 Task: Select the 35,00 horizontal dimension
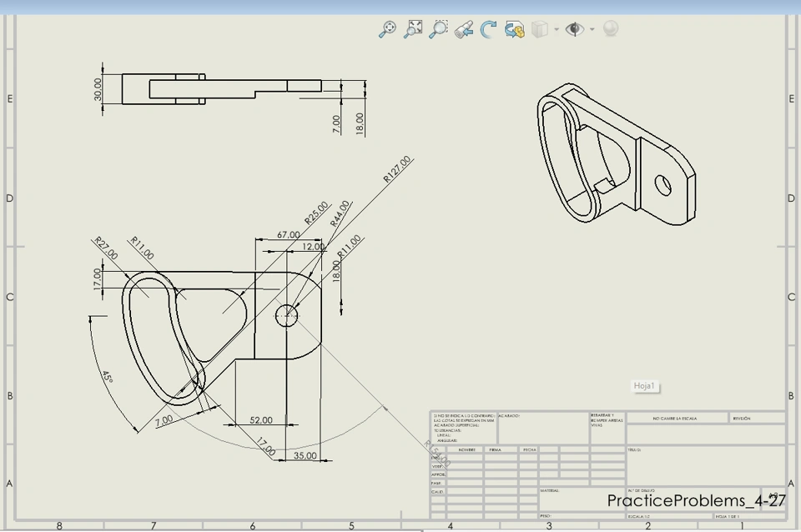coord(305,455)
